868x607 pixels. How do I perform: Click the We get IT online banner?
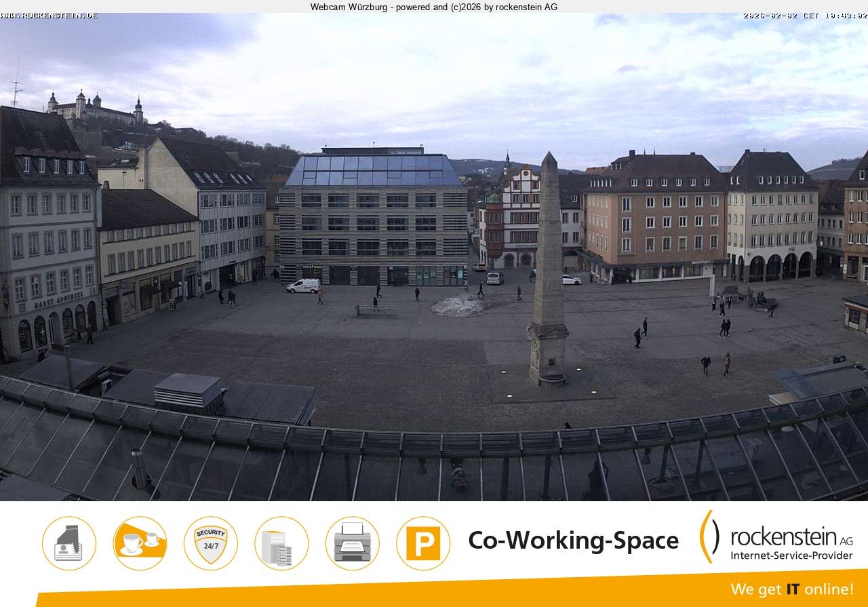pos(793,589)
